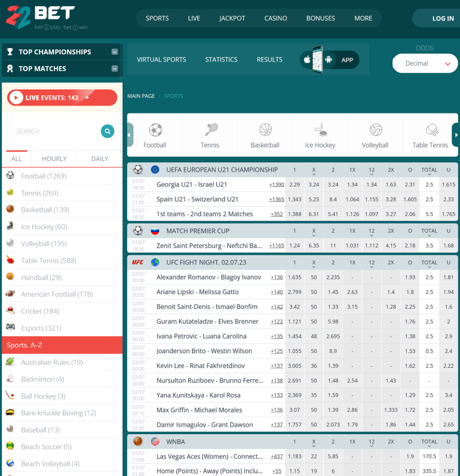Image resolution: width=460 pixels, height=476 pixels.
Task: Select odds 1.24 for Zenit Saint Petersburg win
Action: 294,245
